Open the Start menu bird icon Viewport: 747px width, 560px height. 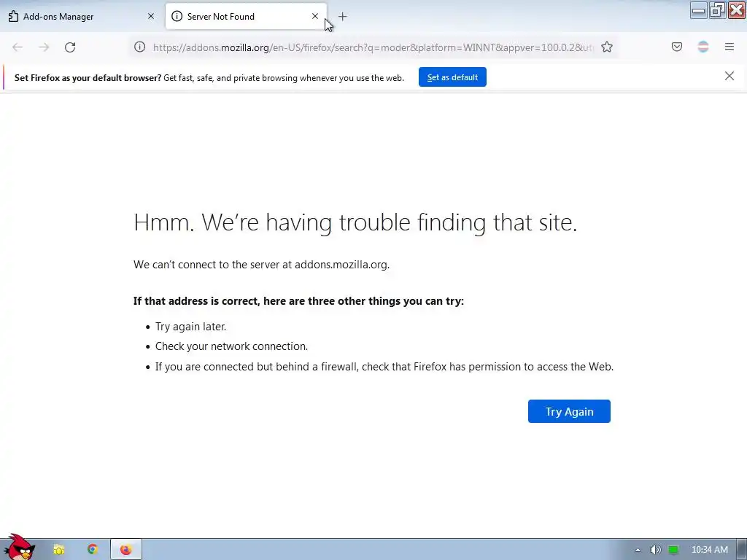coord(19,548)
